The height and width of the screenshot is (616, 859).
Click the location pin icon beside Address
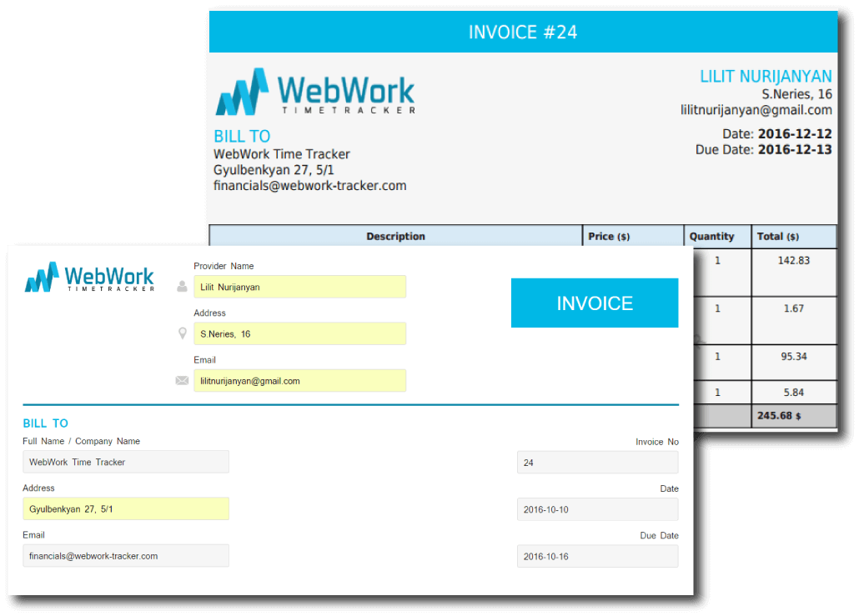183,333
